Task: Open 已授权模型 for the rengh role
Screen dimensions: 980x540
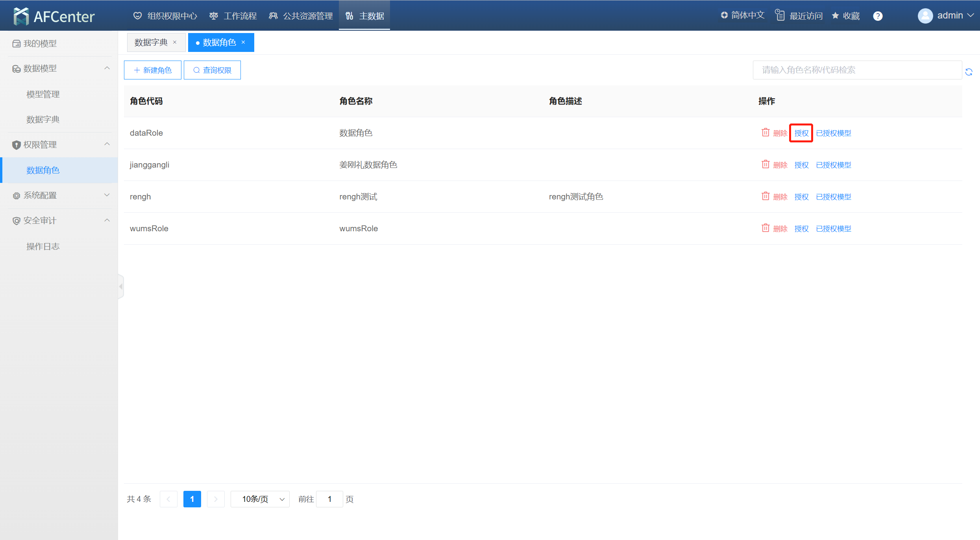Action: (833, 197)
